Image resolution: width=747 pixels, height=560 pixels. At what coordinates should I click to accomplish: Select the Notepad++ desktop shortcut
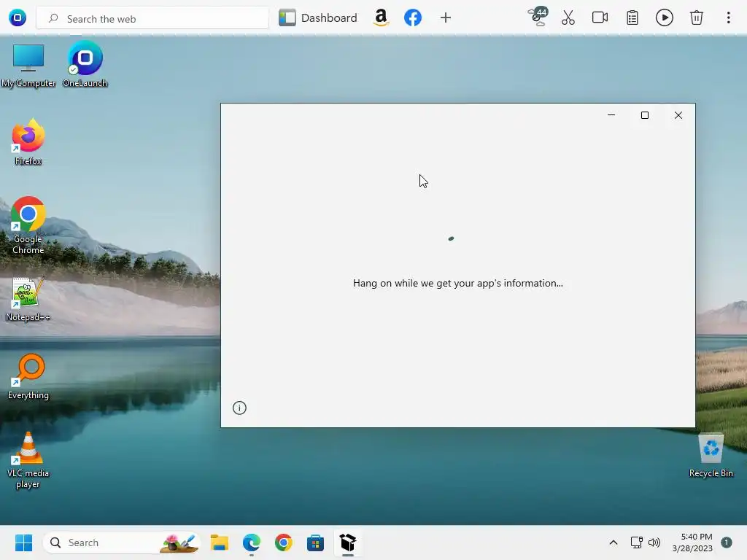click(28, 300)
